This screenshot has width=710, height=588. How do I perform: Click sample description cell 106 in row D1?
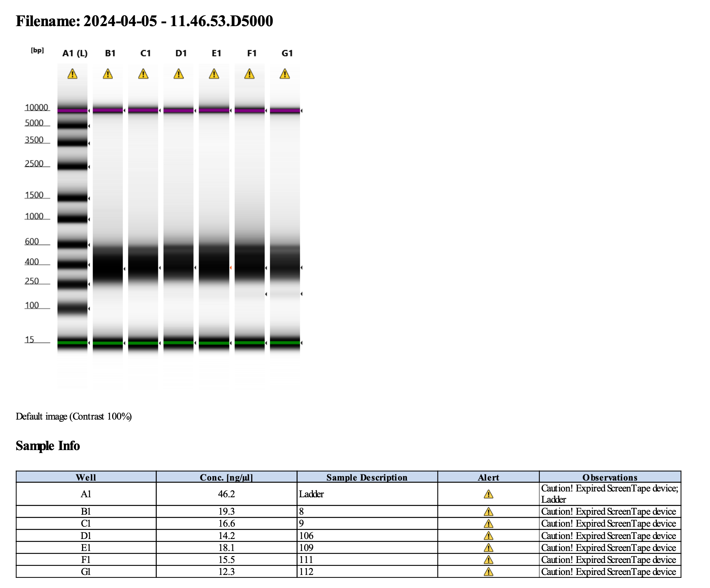306,536
